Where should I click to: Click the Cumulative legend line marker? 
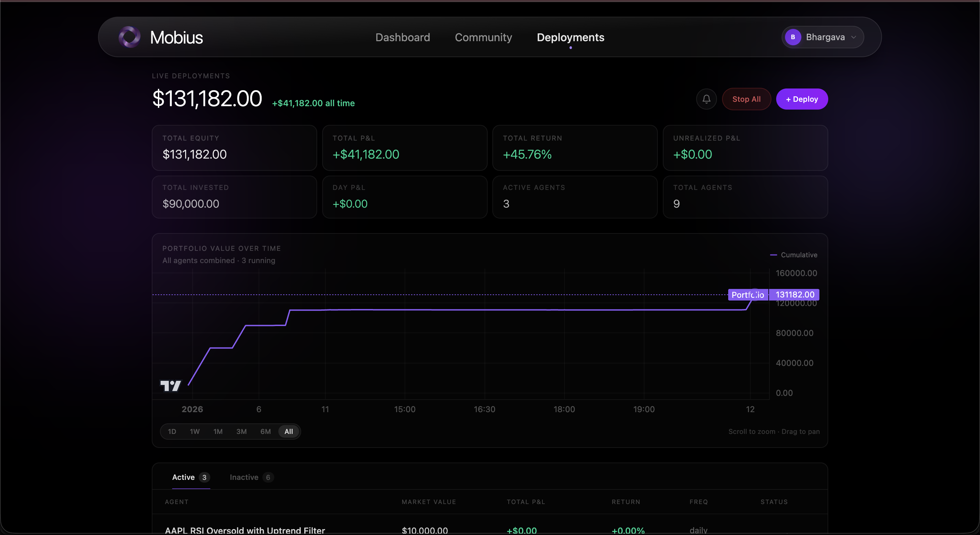[x=773, y=255]
